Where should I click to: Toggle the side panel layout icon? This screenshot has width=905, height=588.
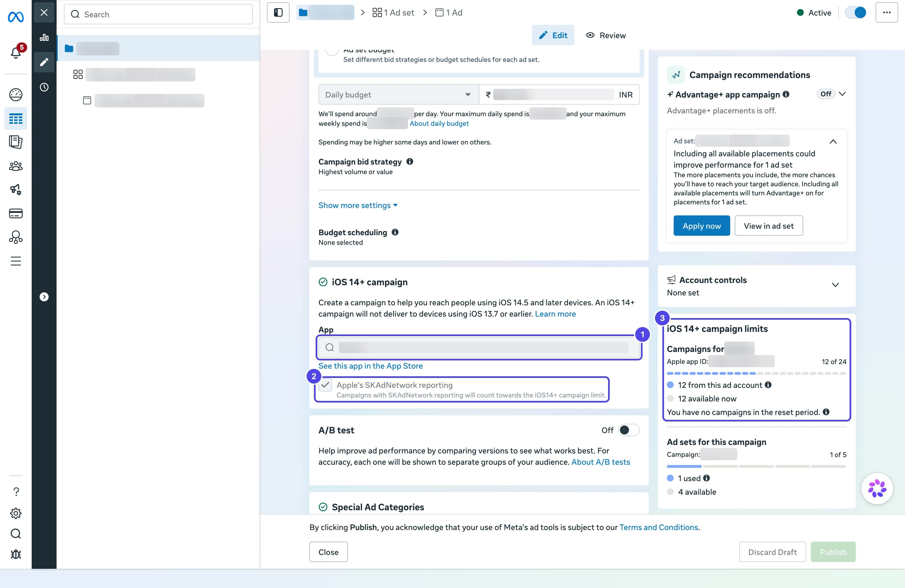[x=278, y=12]
